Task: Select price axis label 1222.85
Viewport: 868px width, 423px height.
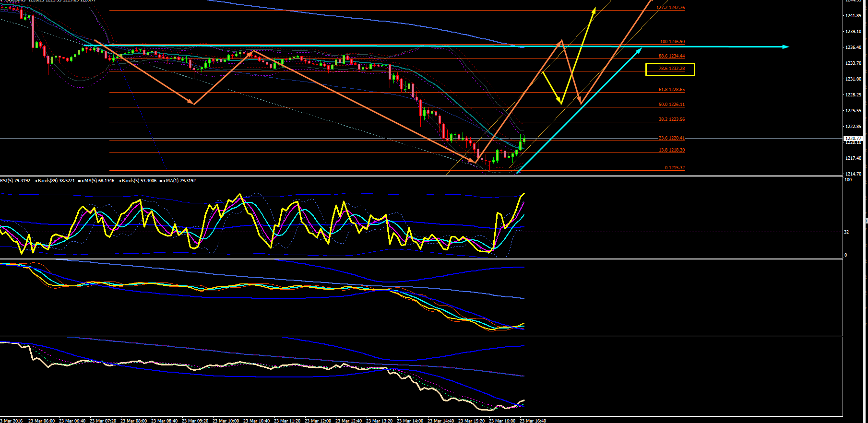Action: pyautogui.click(x=853, y=127)
